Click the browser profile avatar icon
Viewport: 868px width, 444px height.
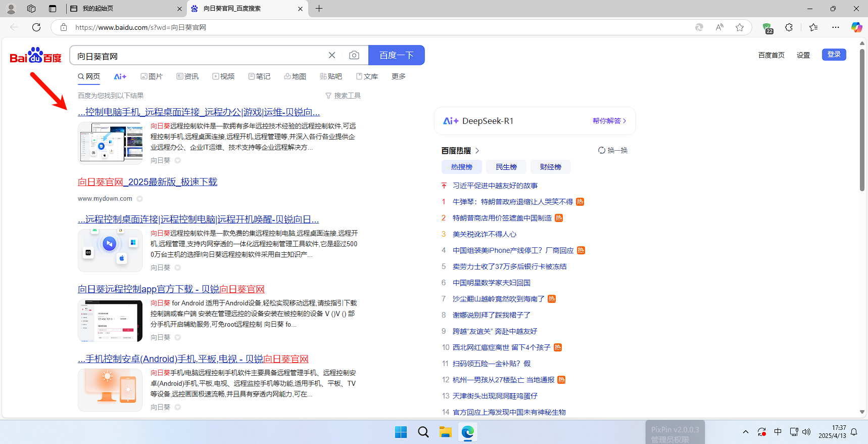pos(11,9)
